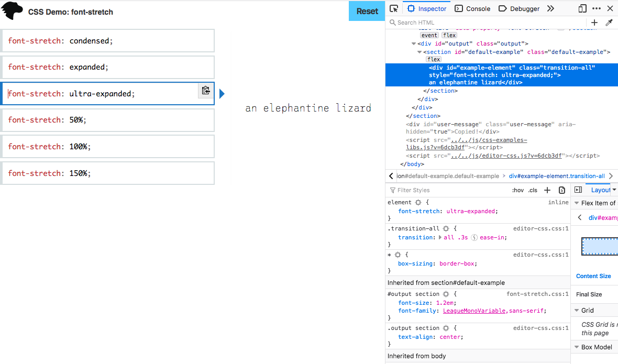618x364 pixels.
Task: Open the print-media simulation icon
Action: point(561,190)
